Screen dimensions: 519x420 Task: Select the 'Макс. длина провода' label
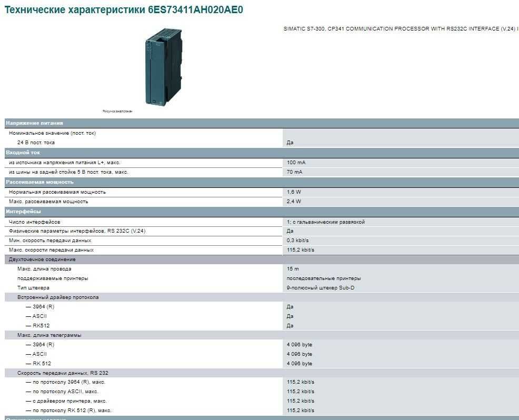[44, 269]
